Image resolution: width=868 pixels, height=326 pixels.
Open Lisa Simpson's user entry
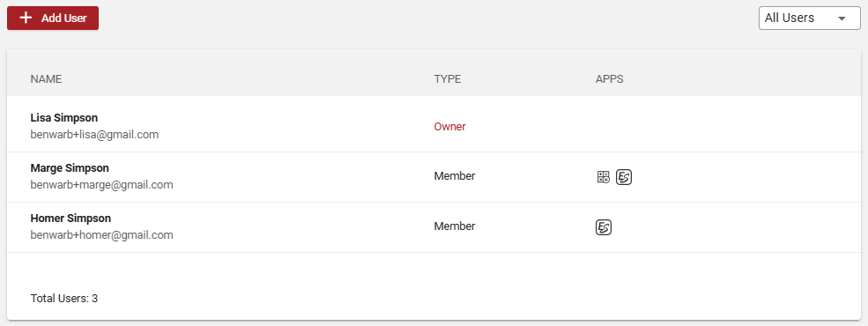tap(434, 126)
